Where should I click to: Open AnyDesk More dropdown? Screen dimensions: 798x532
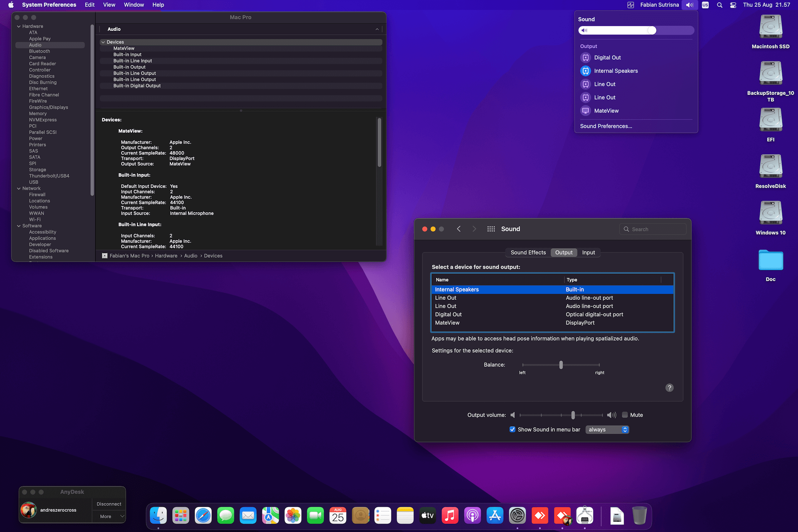109,516
